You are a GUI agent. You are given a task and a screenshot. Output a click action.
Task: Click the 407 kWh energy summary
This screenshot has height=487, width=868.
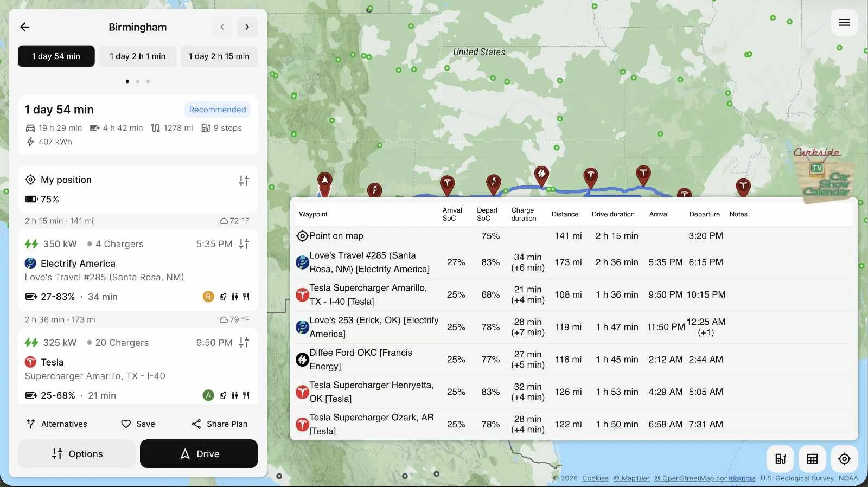pos(49,142)
